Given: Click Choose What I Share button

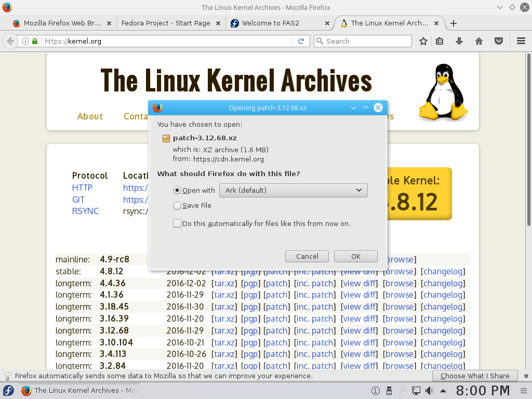Looking at the screenshot, I should (x=475, y=376).
